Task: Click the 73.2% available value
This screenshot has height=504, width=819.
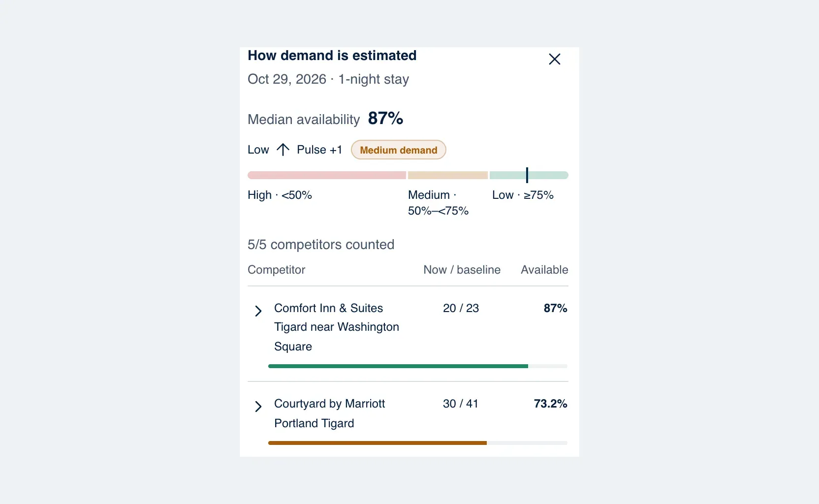Action: [550, 404]
